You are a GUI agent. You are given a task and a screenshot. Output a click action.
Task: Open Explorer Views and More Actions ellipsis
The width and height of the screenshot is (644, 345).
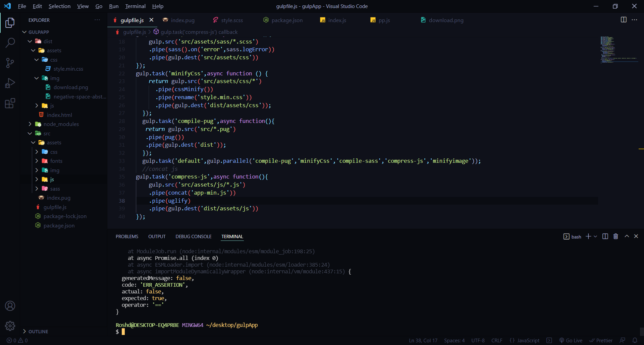point(97,20)
